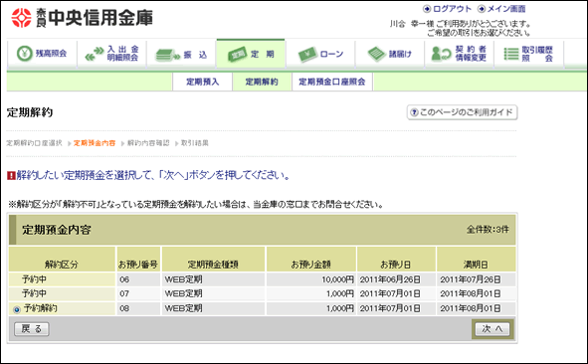Click the question mark icon in guide button

[x=414, y=112]
